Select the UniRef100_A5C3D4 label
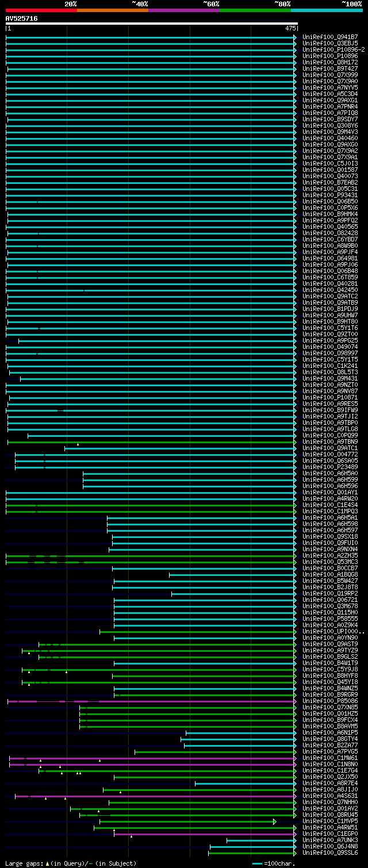 pyautogui.click(x=330, y=94)
